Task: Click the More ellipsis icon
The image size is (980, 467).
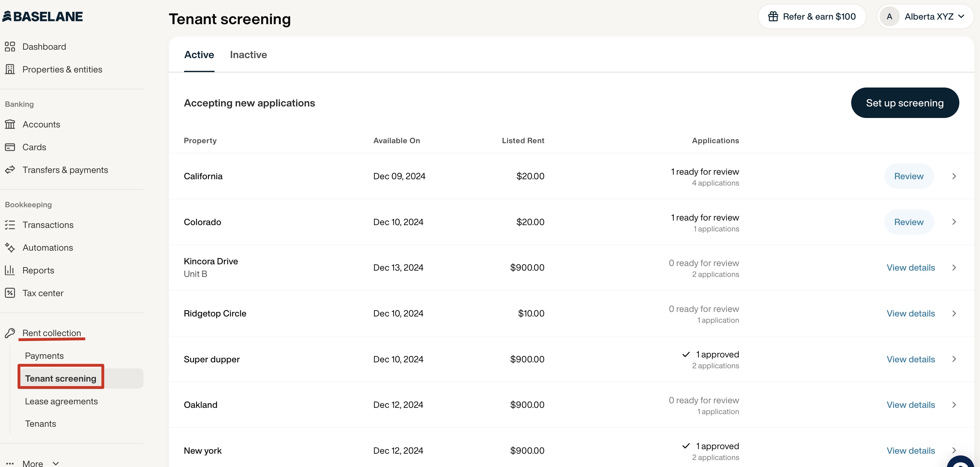Action: (10, 463)
